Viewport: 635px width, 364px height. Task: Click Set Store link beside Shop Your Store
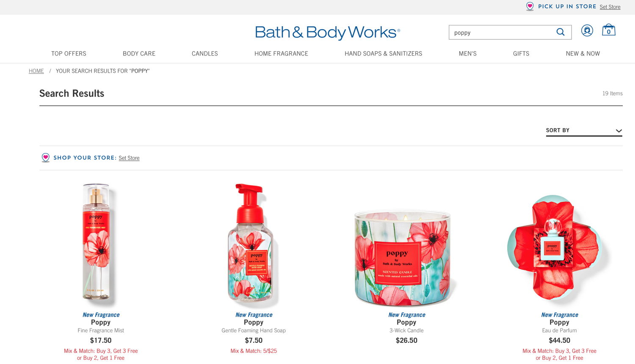coord(129,158)
